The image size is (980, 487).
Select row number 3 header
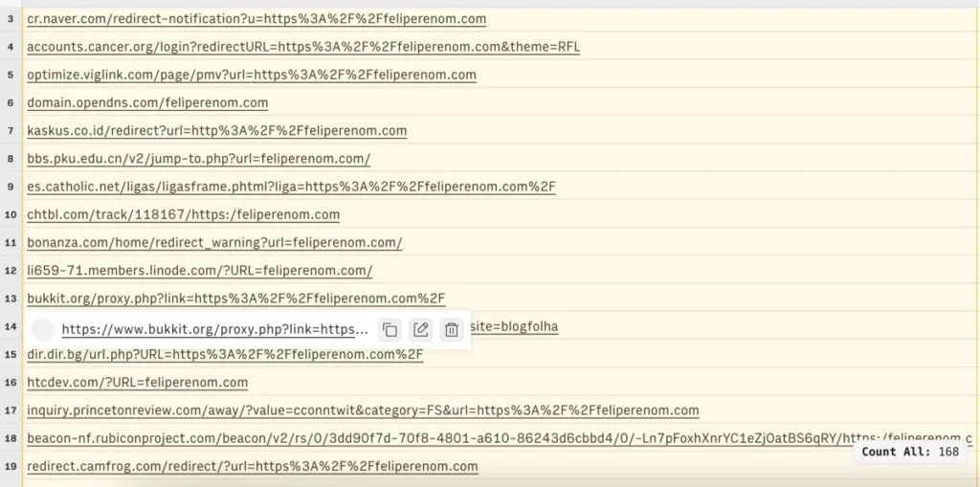click(x=11, y=19)
